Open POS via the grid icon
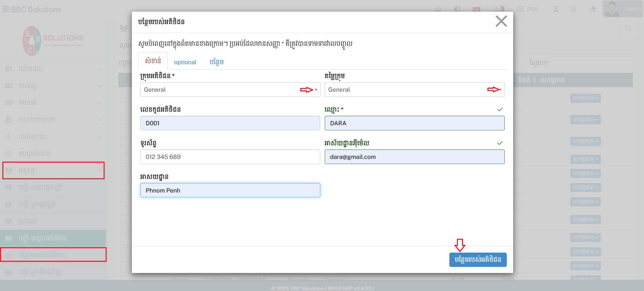This screenshot has height=291, width=644. 527,9
